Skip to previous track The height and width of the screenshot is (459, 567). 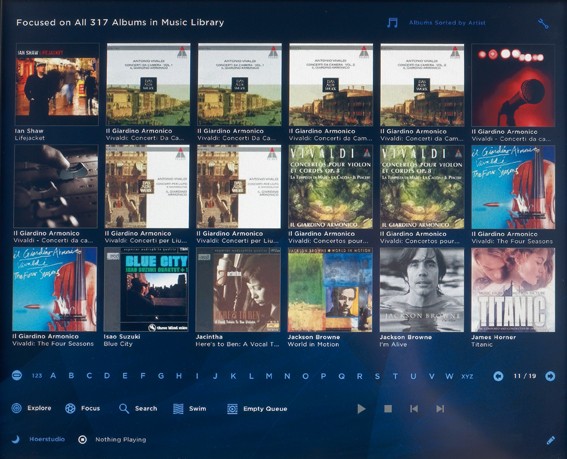tap(414, 409)
